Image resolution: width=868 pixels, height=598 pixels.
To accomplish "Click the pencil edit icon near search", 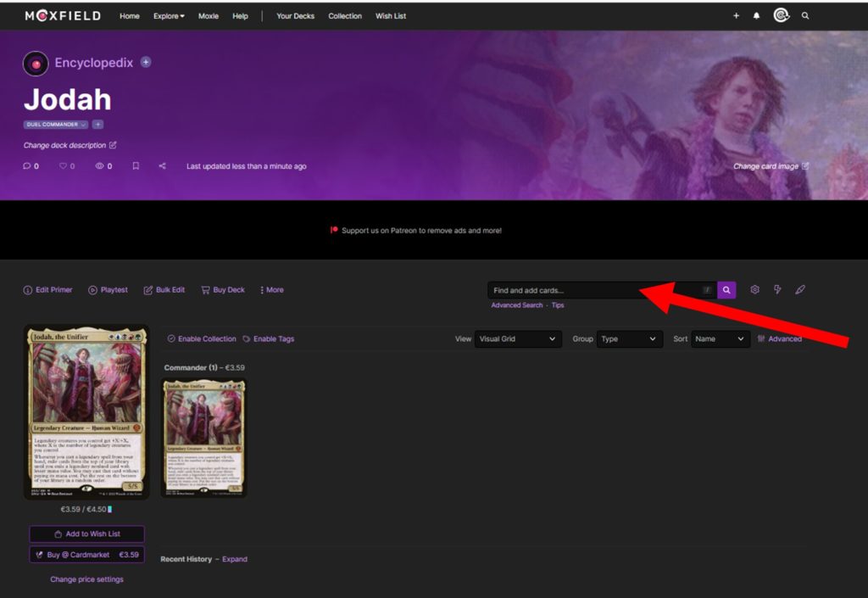I will tap(800, 289).
